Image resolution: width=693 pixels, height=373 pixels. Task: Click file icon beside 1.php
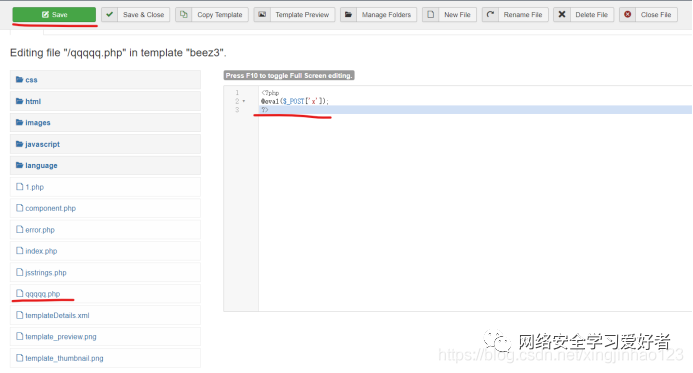pos(19,186)
